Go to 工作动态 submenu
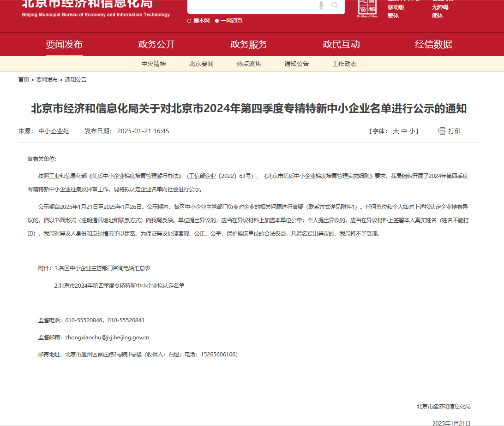The height and width of the screenshot is (426, 504). click(x=344, y=64)
